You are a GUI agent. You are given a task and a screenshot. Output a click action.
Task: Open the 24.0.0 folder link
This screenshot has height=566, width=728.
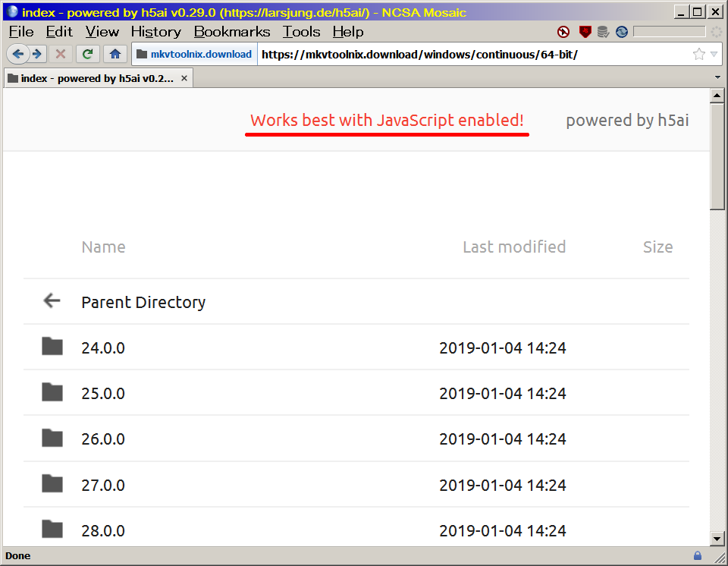[103, 347]
